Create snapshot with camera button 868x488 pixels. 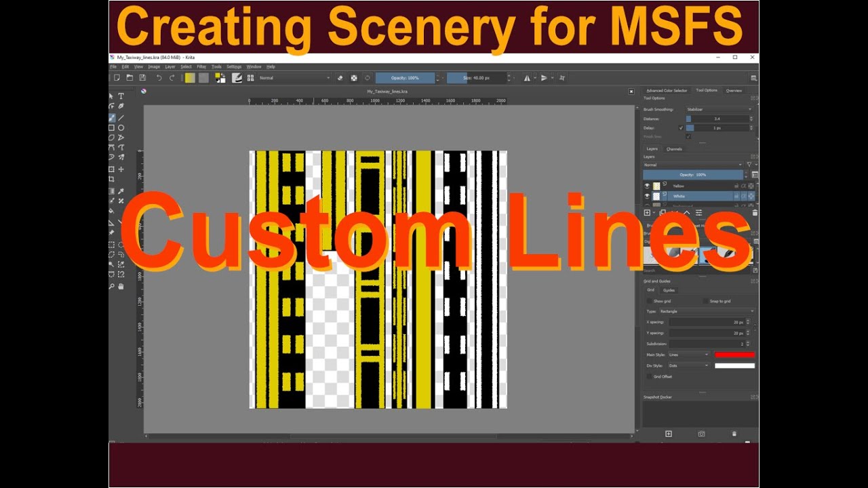point(701,434)
